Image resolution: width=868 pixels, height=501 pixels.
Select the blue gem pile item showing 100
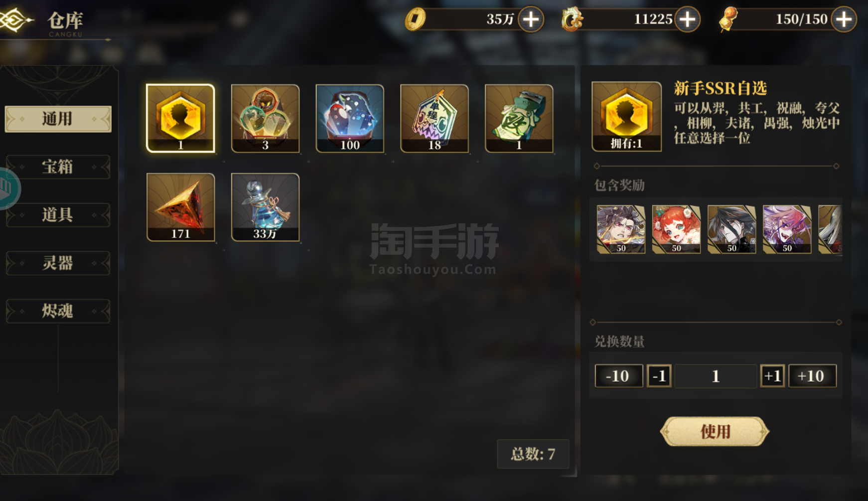point(350,118)
